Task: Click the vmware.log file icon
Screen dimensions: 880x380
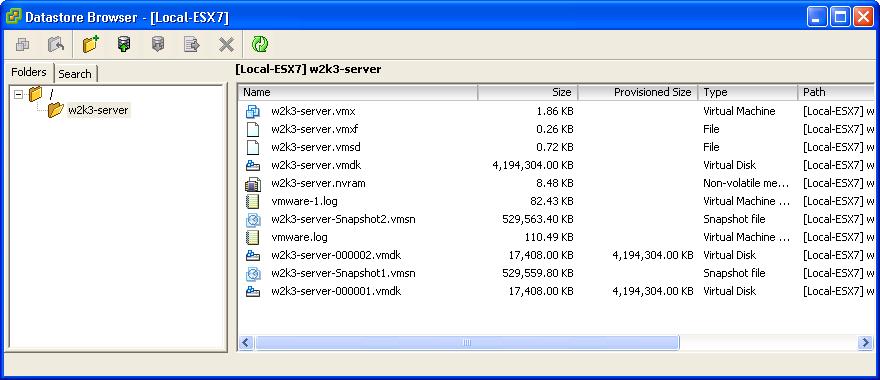Action: point(253,237)
